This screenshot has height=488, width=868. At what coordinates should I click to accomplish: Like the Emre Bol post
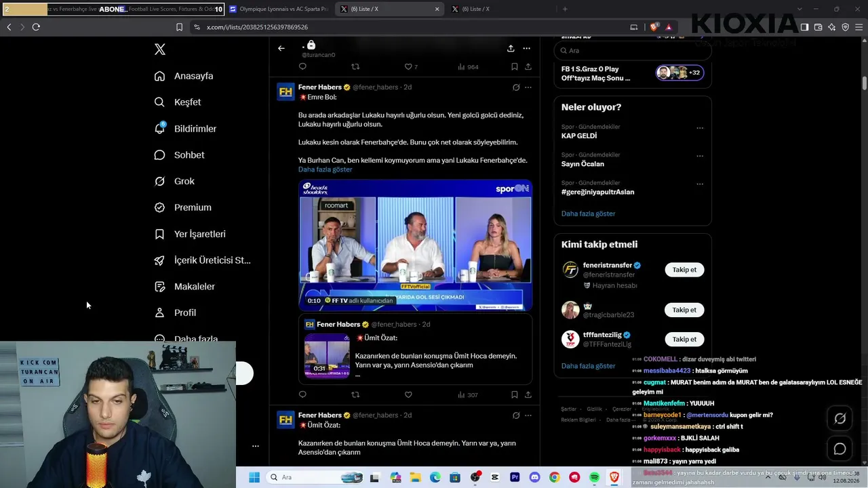(x=408, y=394)
